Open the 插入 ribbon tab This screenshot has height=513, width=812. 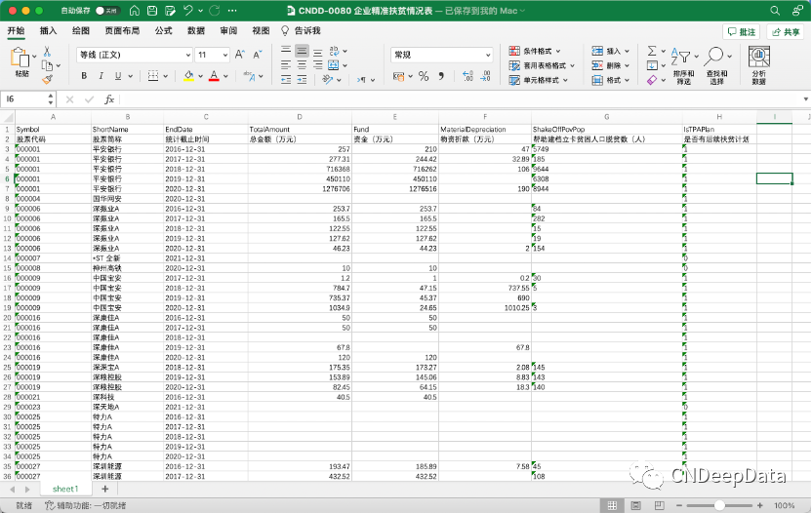(x=48, y=30)
